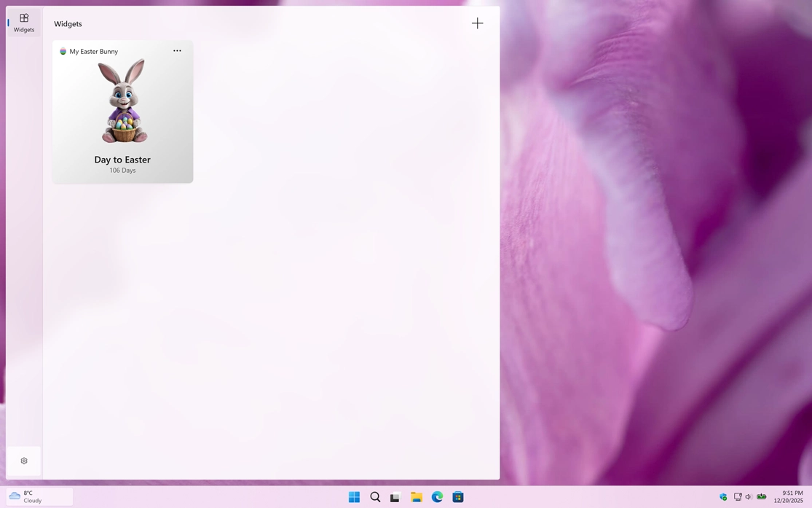Image resolution: width=812 pixels, height=508 pixels.
Task: Open the volume icon in the taskbar
Action: [x=749, y=496]
